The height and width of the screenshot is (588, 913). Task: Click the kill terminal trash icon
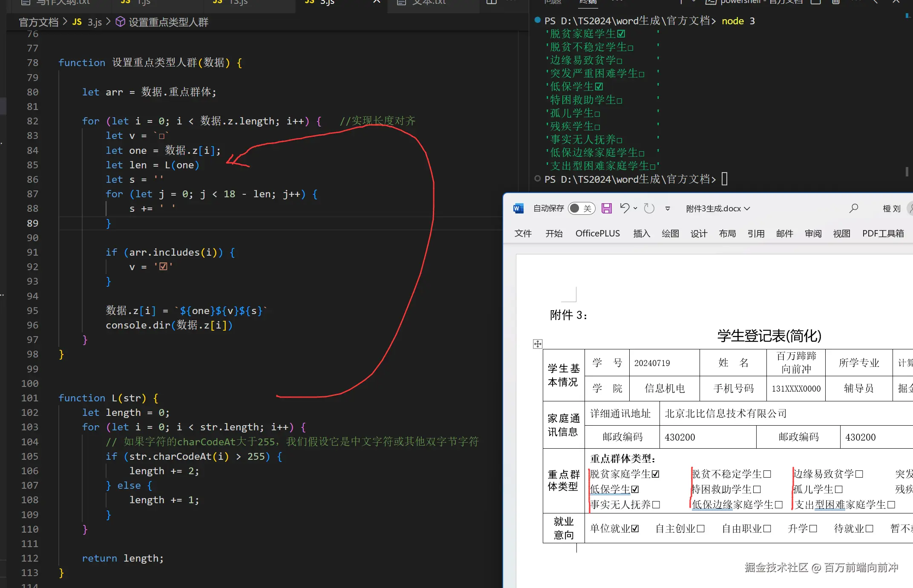pyautogui.click(x=835, y=3)
